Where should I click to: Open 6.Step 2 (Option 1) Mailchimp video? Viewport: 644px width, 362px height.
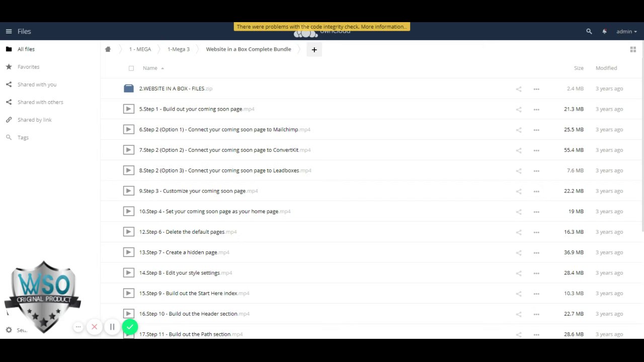click(x=224, y=130)
